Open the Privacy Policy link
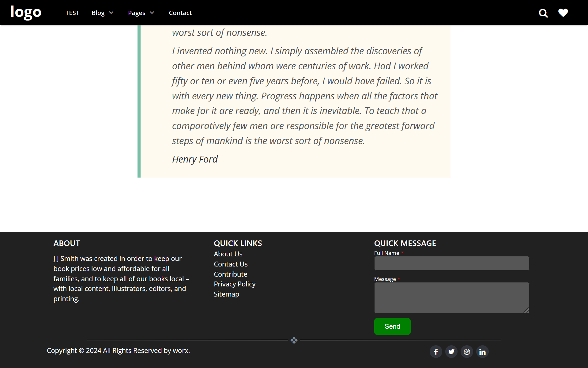The height and width of the screenshot is (368, 588). pyautogui.click(x=235, y=284)
